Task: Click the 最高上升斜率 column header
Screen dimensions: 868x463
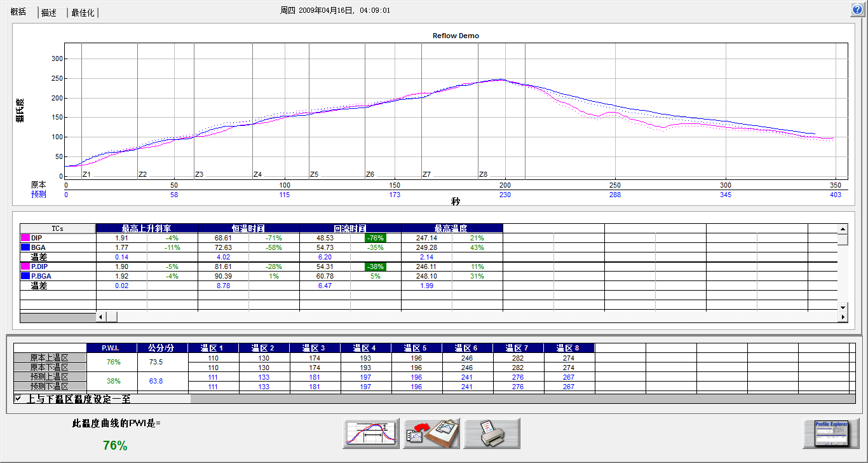Action: click(147, 228)
